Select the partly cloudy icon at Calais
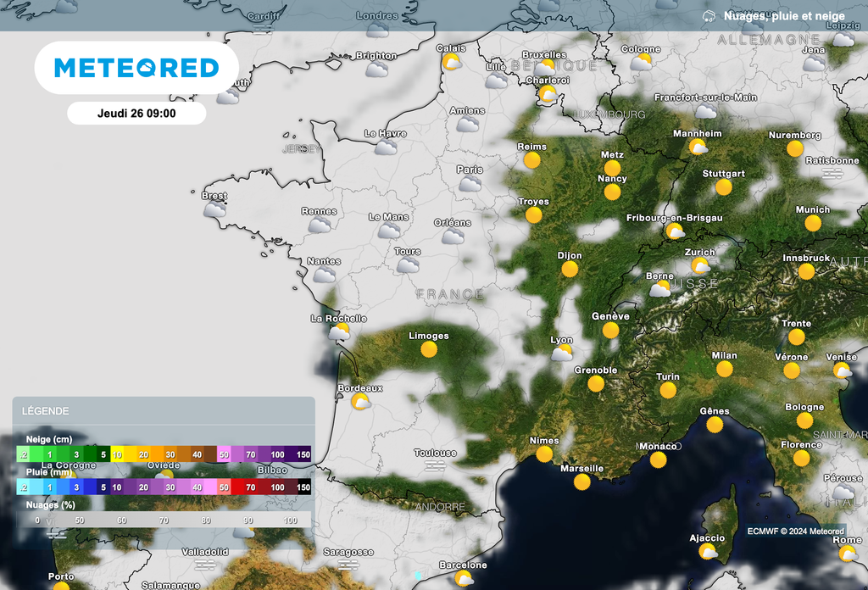 (452, 60)
